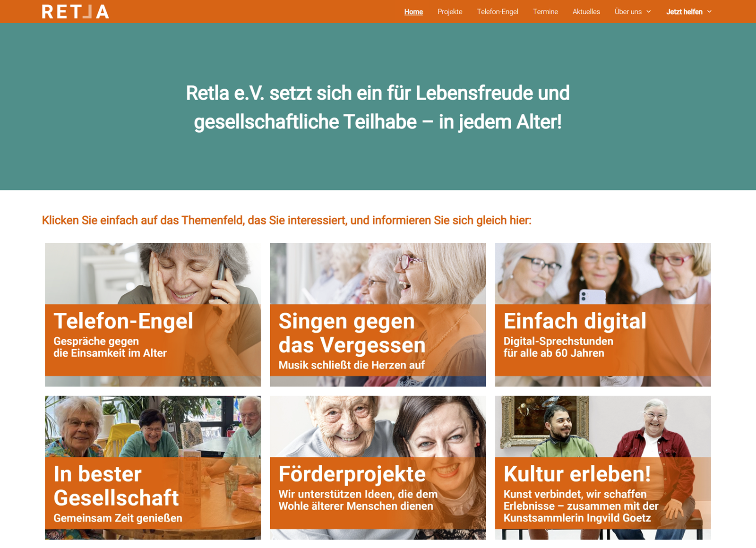
Task: Open the Förderprojekte topic tile
Action: (x=378, y=468)
